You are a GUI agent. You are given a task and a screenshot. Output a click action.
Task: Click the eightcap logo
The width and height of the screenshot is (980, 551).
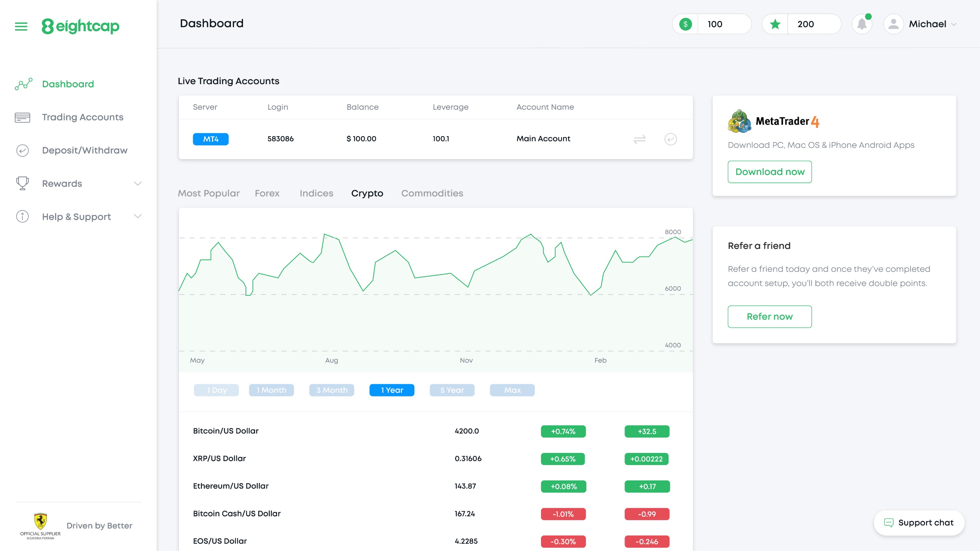(x=80, y=26)
